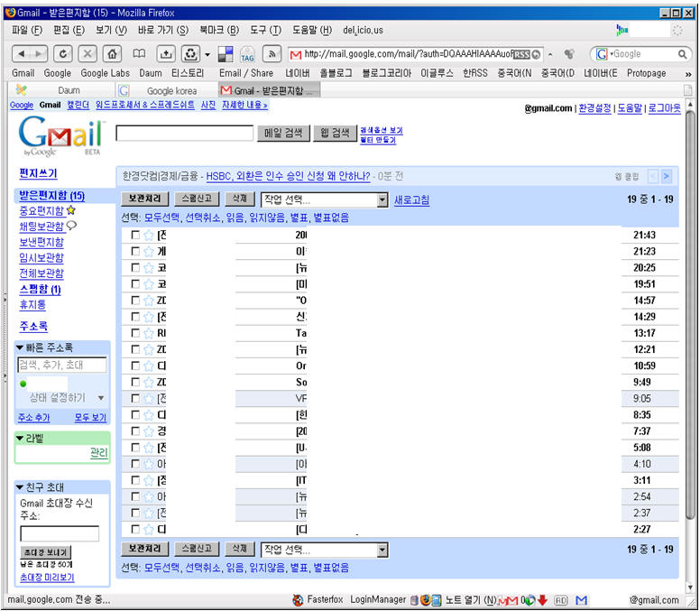Switch to the Google korea tab

(168, 90)
